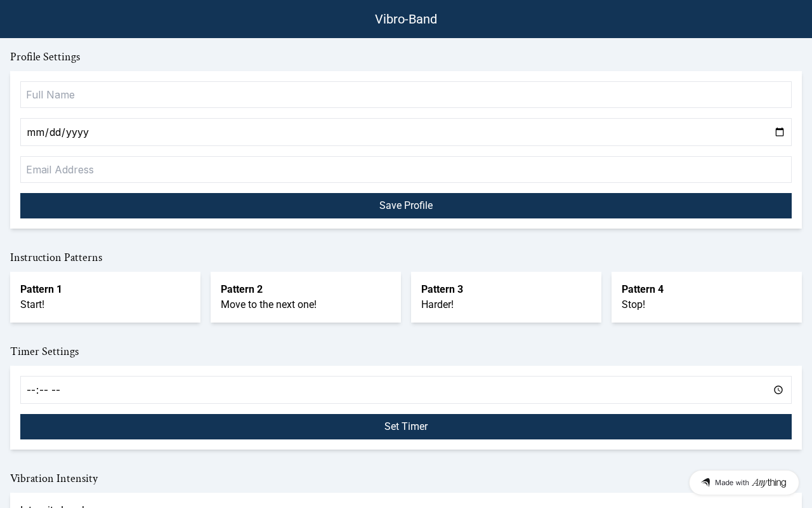Image resolution: width=812 pixels, height=508 pixels.
Task: Click the Full Name input field
Action: tap(406, 95)
